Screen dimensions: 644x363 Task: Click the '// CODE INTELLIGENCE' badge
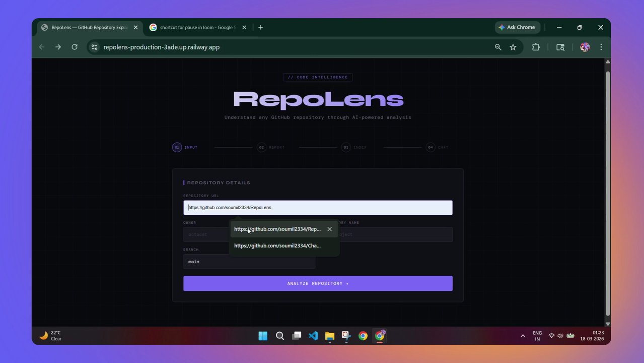point(318,77)
